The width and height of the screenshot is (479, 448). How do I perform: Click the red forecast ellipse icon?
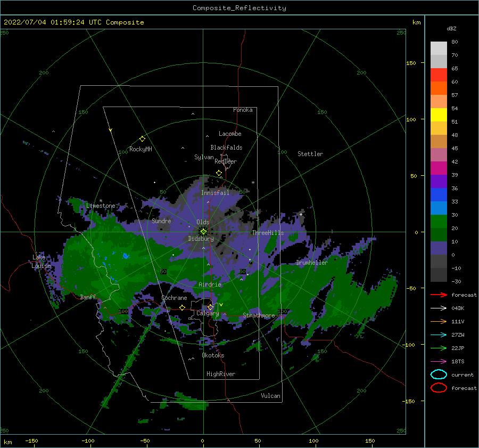point(439,388)
